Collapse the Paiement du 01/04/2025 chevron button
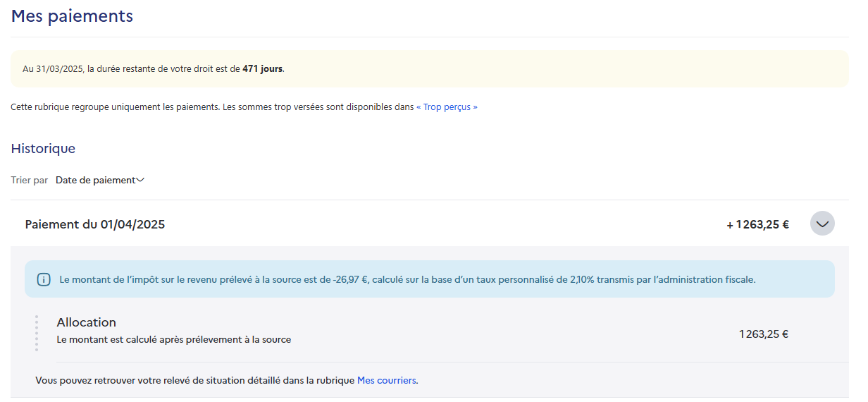This screenshot has width=868, height=402. (822, 224)
